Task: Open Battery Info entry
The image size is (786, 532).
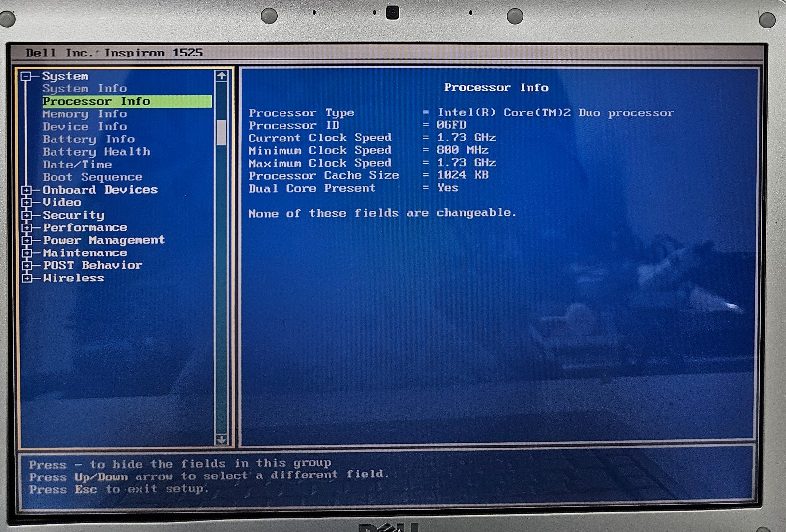Action: 88,139
